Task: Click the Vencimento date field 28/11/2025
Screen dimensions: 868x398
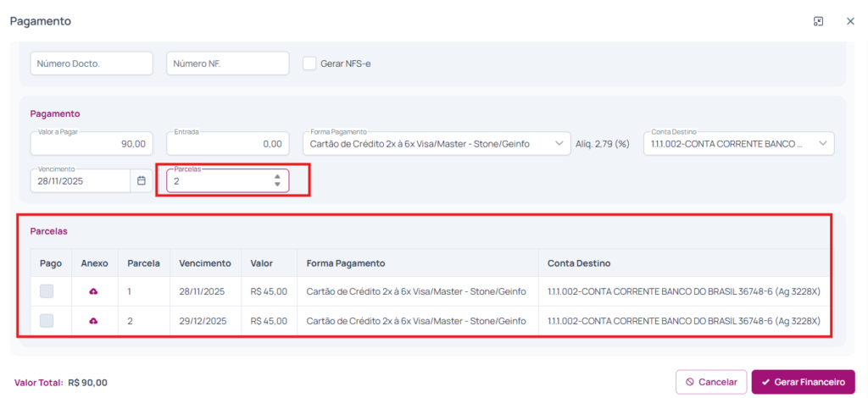Action: click(x=80, y=180)
